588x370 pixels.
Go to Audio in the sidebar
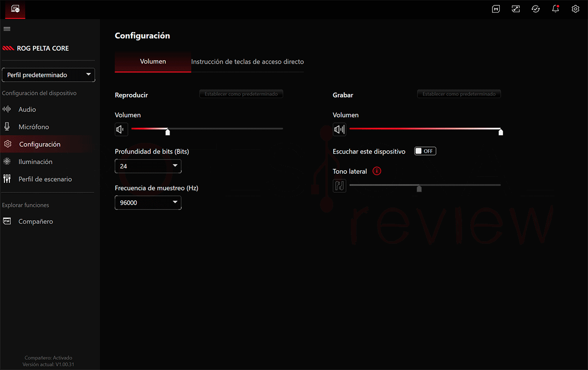(x=27, y=110)
